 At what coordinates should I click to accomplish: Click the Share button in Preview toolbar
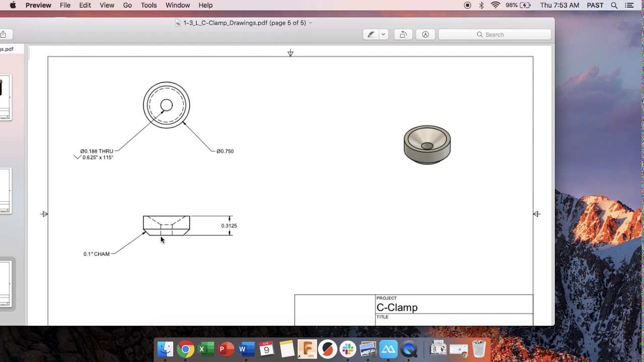3,35
